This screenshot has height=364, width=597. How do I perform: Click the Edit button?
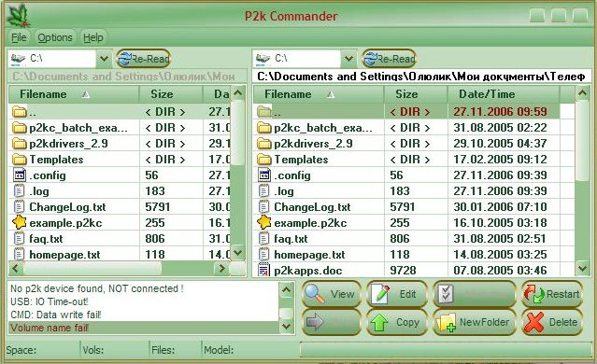point(397,294)
